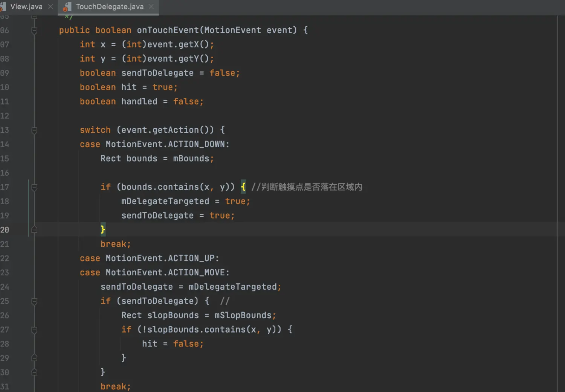Place cursor on the highlighted closing brace at line 20
565x392 pixels.
point(103,229)
